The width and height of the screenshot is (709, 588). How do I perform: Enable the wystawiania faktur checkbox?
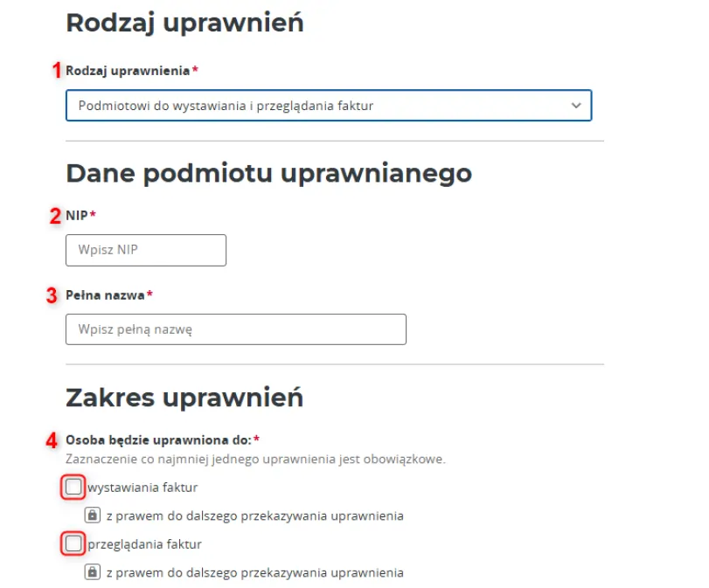coord(73,487)
